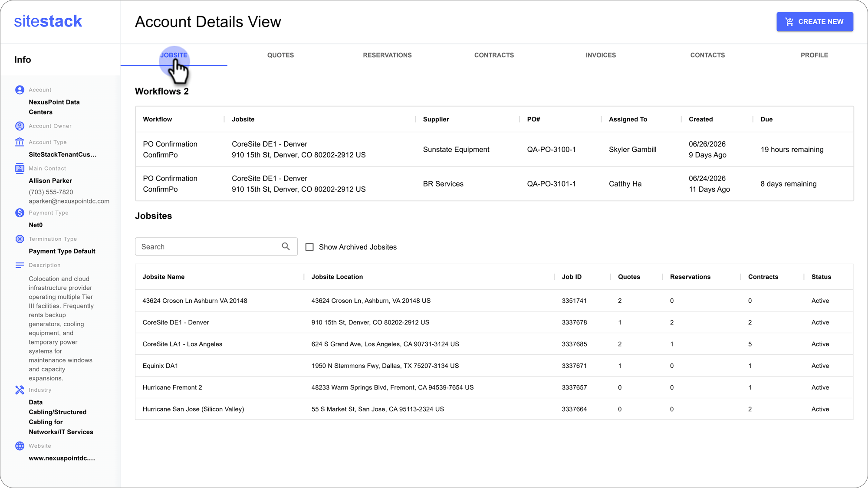
Task: Open workflow row with PO QA-PO-3100-1
Action: [x=494, y=149]
